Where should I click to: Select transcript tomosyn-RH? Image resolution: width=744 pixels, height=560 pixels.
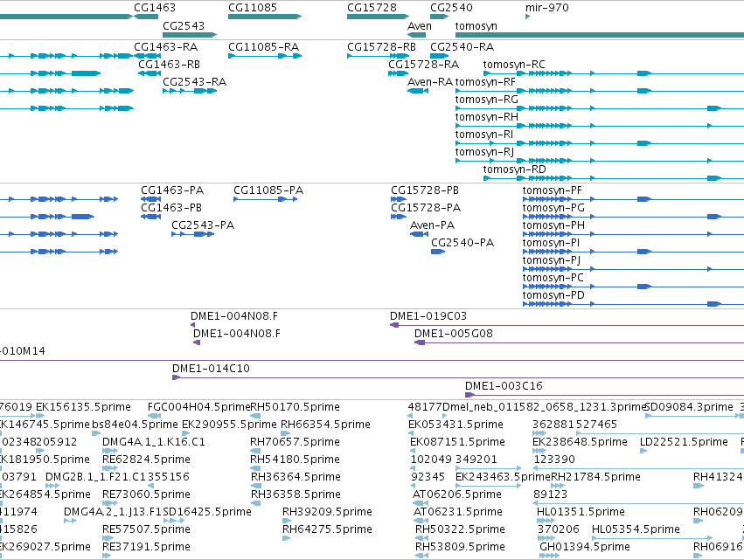tap(486, 118)
